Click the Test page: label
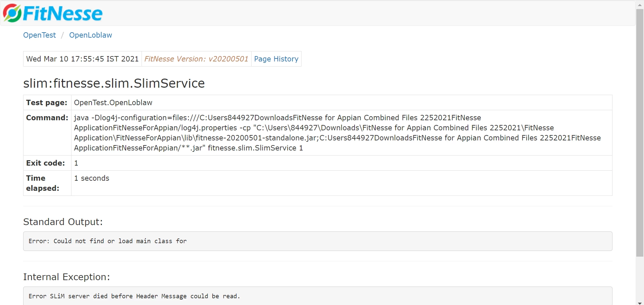Image resolution: width=644 pixels, height=305 pixels. click(47, 103)
